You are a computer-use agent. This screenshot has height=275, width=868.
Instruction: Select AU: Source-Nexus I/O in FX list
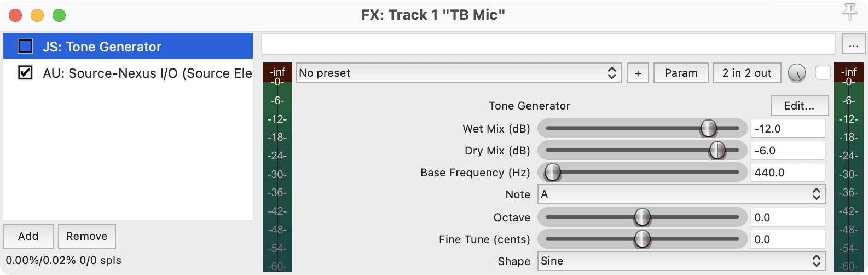click(x=147, y=73)
